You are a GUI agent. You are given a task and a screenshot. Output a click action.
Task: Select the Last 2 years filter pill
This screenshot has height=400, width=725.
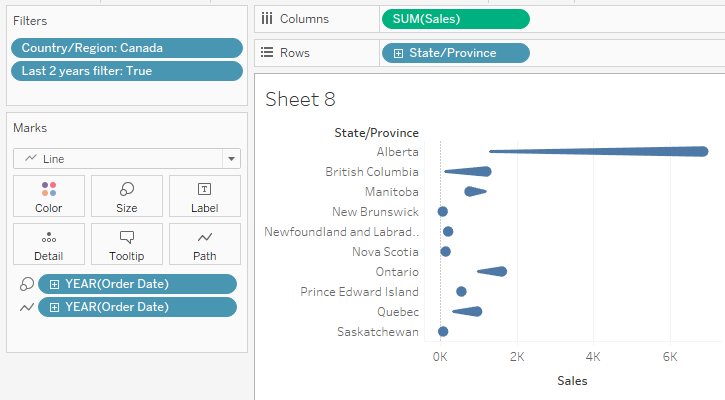pyautogui.click(x=126, y=71)
